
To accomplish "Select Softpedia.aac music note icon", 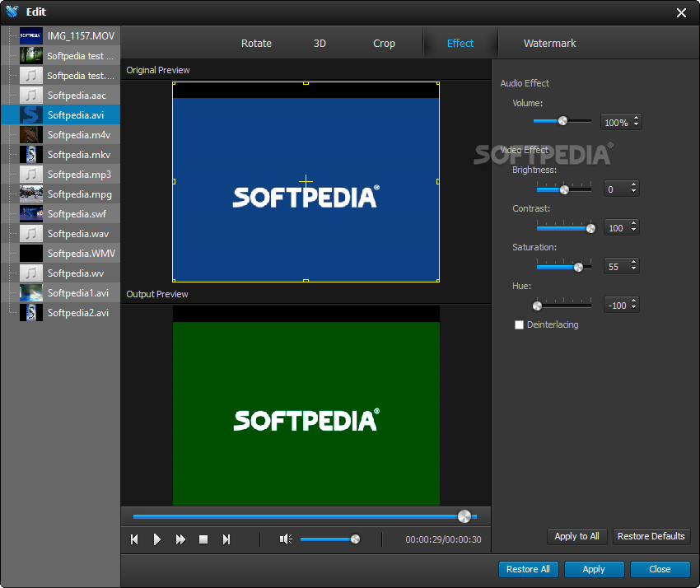I will [x=31, y=95].
